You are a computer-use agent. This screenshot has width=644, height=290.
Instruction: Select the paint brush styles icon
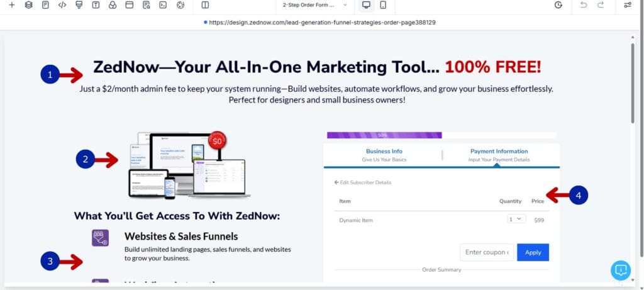click(79, 5)
